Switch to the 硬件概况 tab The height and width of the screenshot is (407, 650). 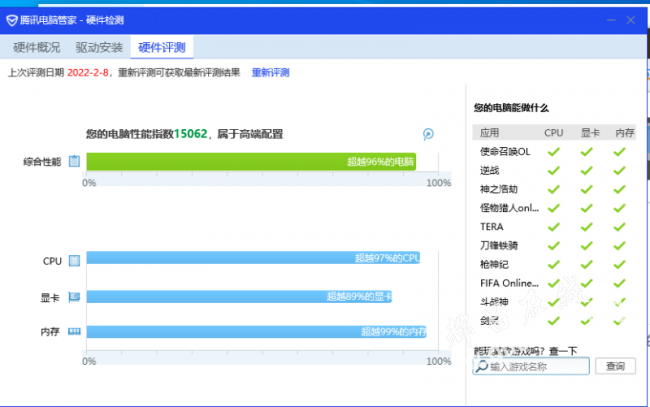(36, 47)
